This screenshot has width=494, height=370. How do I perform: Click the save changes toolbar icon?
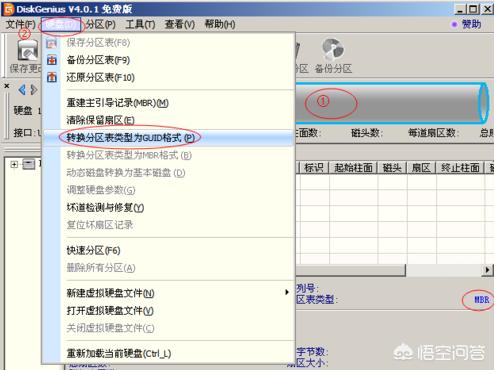click(27, 51)
